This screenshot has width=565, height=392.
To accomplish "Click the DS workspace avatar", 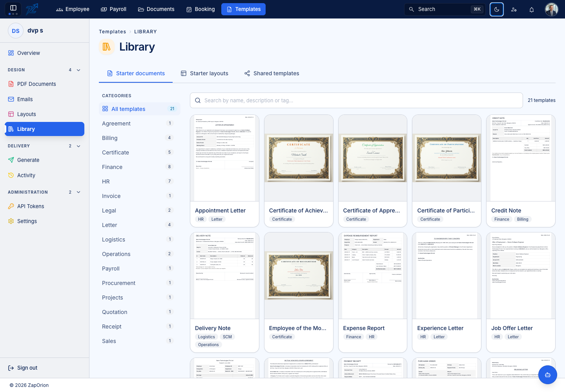I will pos(16,31).
